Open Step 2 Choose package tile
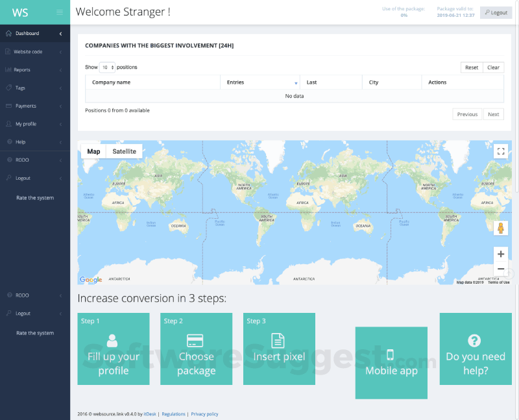This screenshot has width=519, height=420. (196, 349)
